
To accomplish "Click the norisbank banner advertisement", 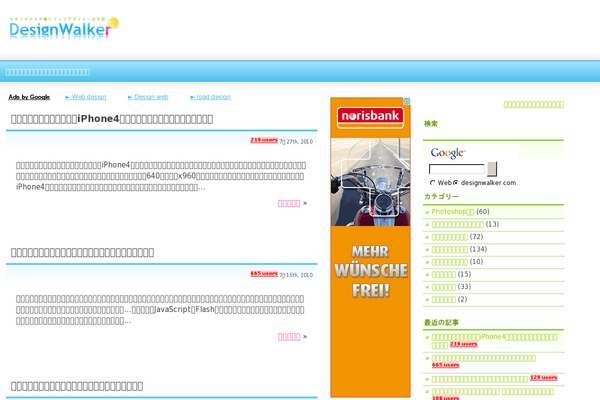I will coord(370,247).
